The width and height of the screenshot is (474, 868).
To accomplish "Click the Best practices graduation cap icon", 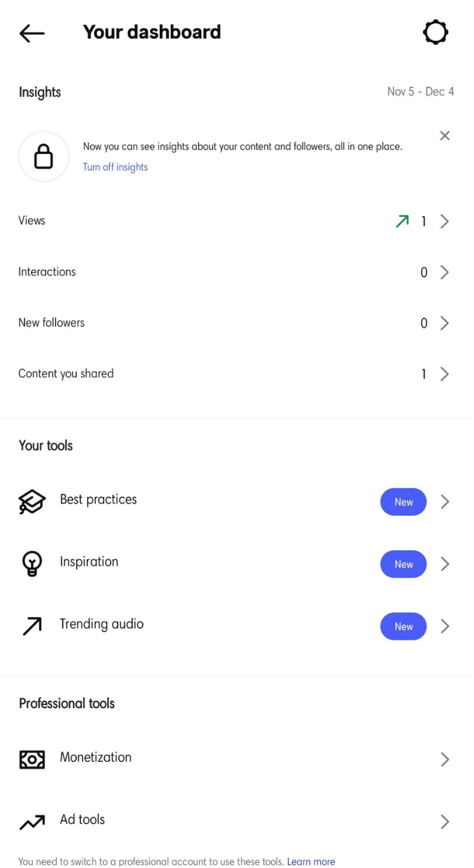I will [x=32, y=502].
